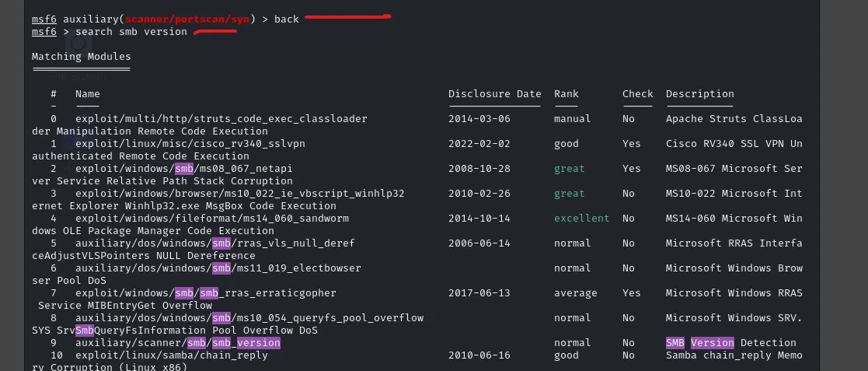
Task: Click the 'excellent' rank text
Action: click(582, 219)
